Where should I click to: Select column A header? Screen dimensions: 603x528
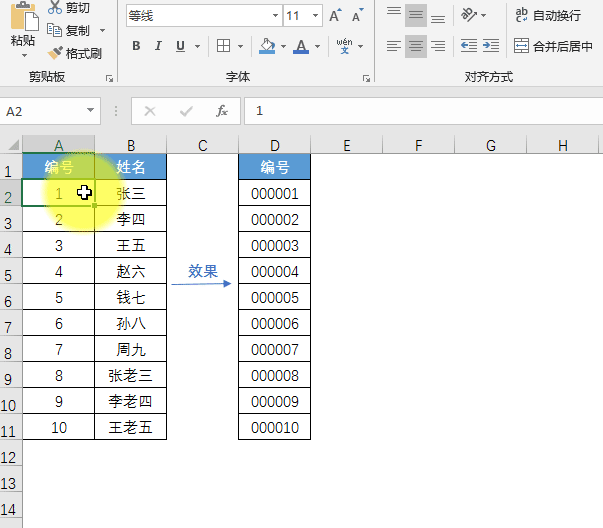coord(58,145)
